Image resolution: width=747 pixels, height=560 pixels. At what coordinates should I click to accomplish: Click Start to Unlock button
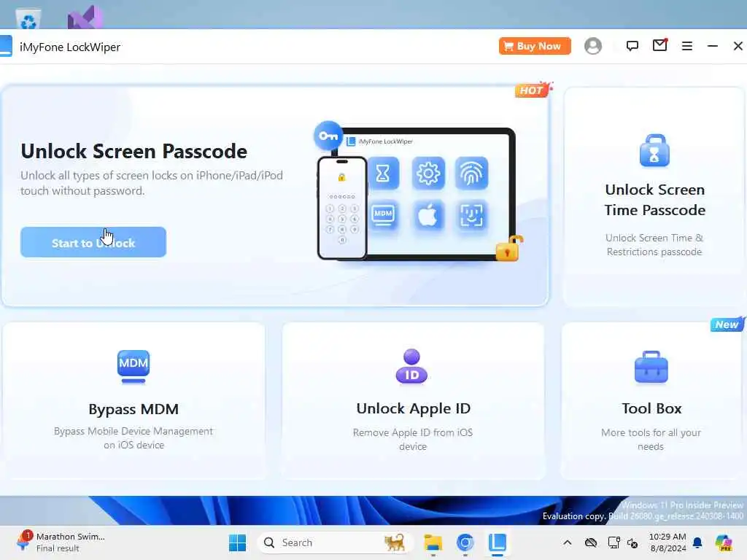click(93, 242)
